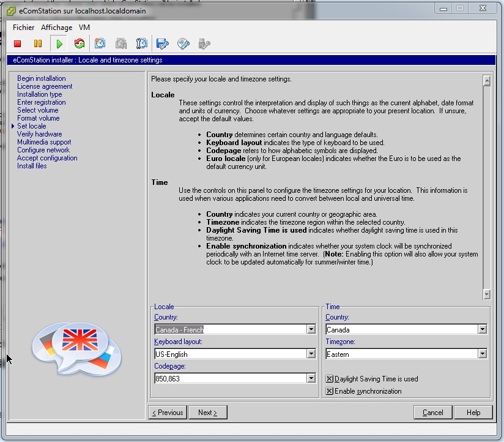Image resolution: width=504 pixels, height=442 pixels.
Task: Open the Timezone dropdown list
Action: coord(483,354)
